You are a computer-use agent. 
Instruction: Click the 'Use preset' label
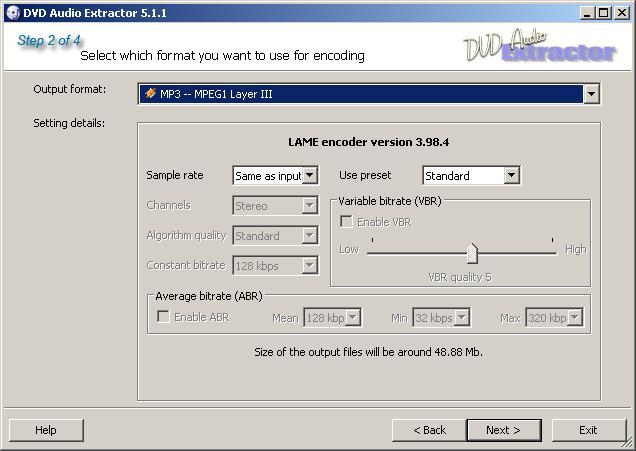pyautogui.click(x=365, y=175)
